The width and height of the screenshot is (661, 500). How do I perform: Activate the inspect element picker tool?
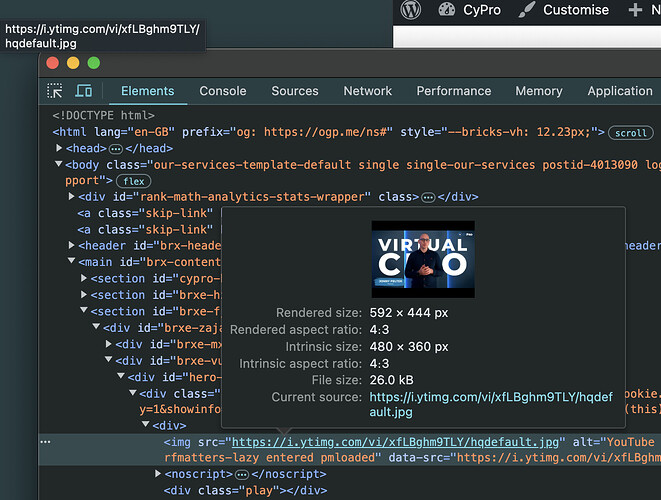click(55, 91)
